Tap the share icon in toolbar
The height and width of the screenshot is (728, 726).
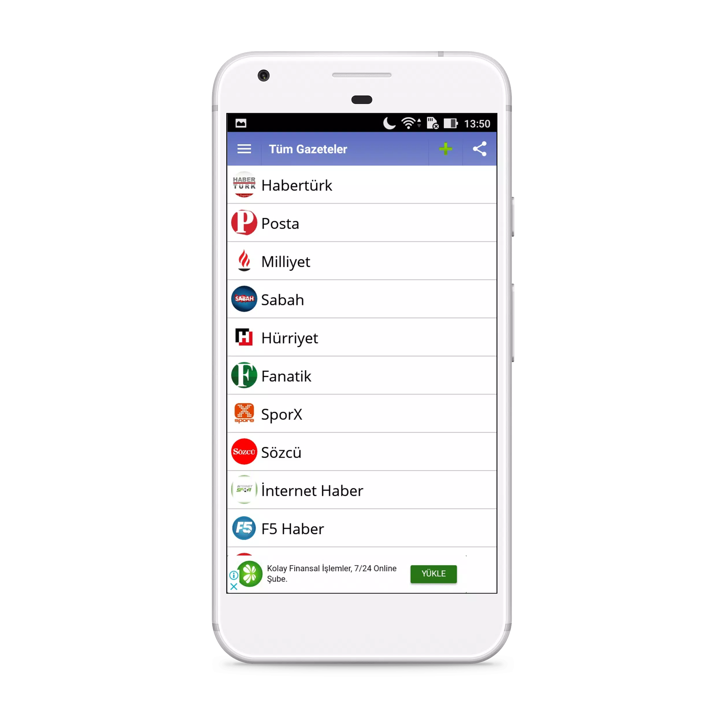pos(480,148)
